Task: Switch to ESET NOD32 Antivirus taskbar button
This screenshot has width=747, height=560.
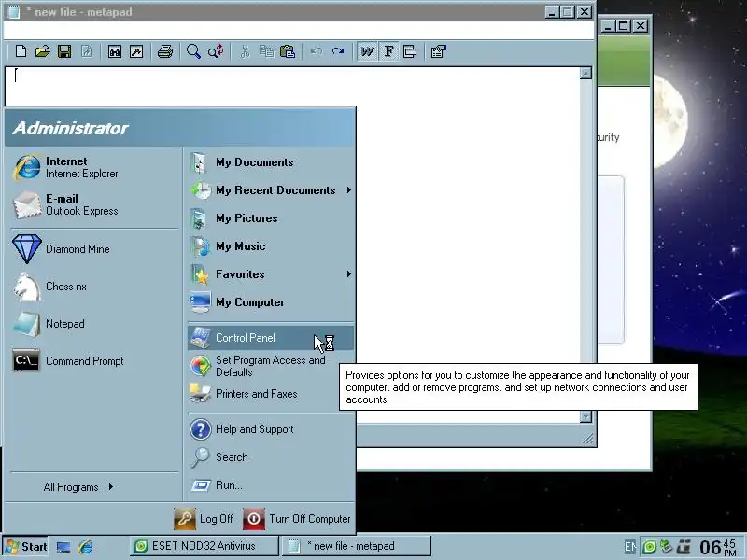Action: [x=204, y=546]
